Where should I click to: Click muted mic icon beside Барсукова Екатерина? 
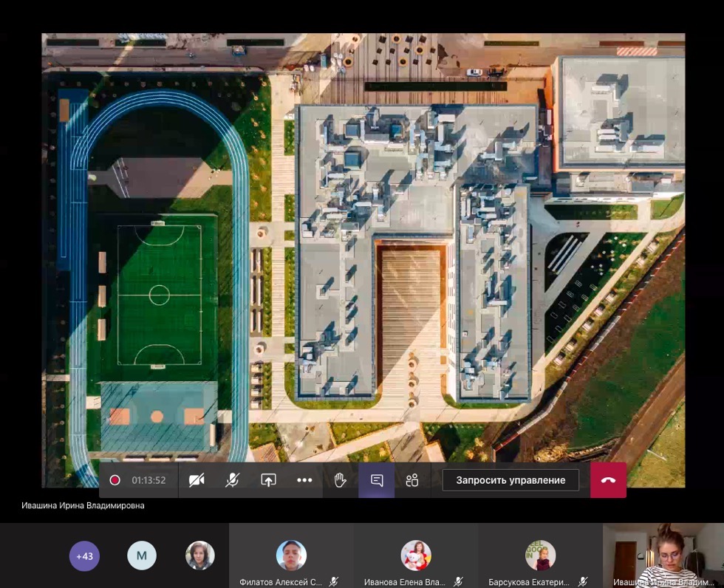582,582
